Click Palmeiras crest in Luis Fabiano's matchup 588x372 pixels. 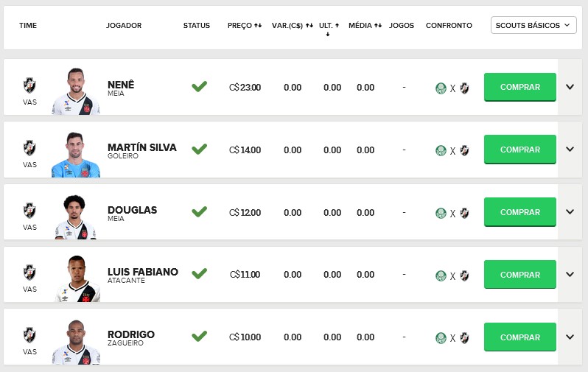click(441, 276)
